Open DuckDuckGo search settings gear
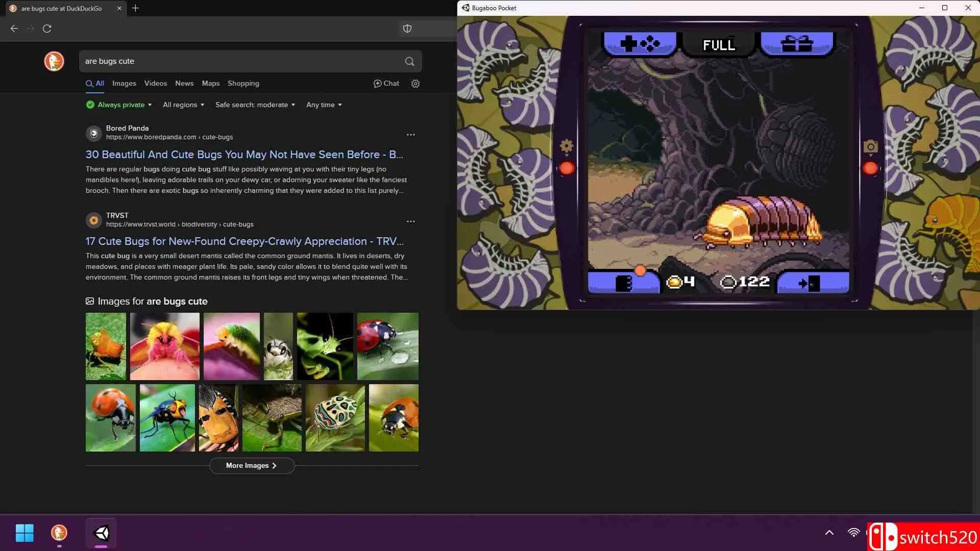This screenshot has width=980, height=551. 415,84
